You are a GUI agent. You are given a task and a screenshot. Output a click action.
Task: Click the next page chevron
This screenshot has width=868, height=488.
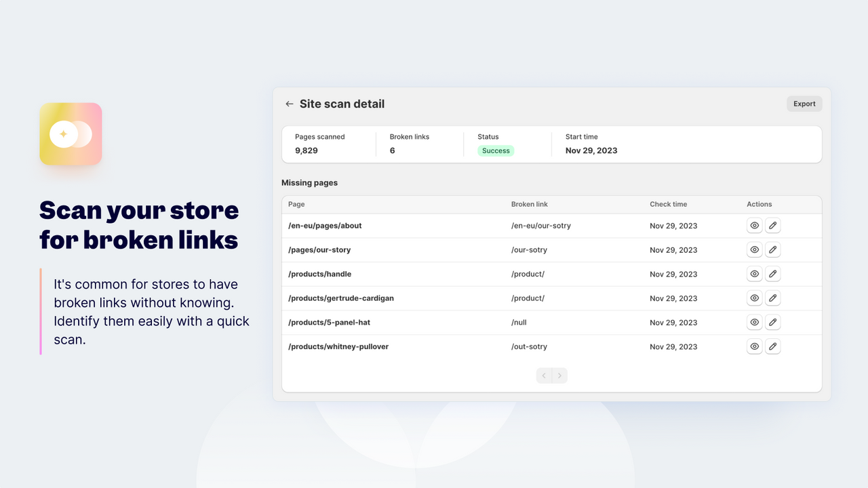click(560, 375)
